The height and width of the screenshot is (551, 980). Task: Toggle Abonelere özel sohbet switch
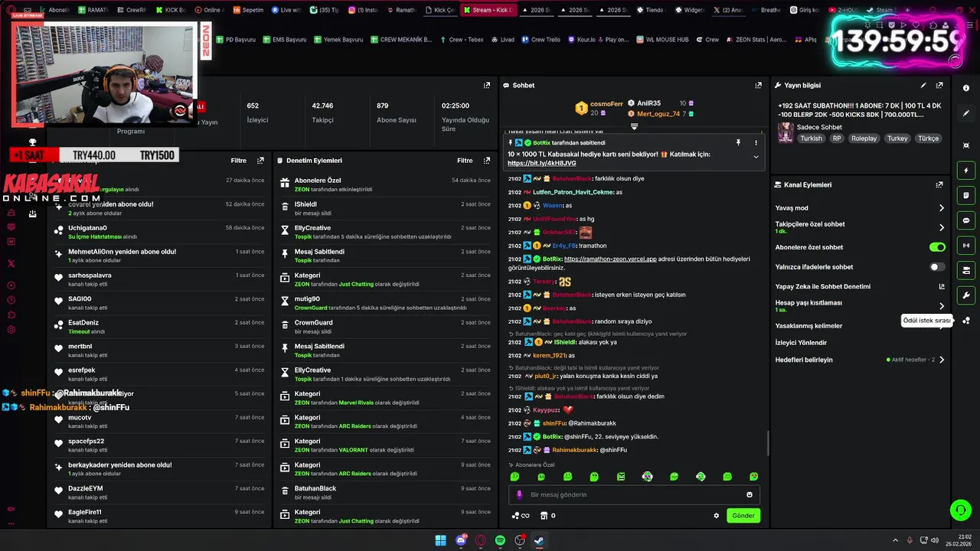(x=937, y=247)
